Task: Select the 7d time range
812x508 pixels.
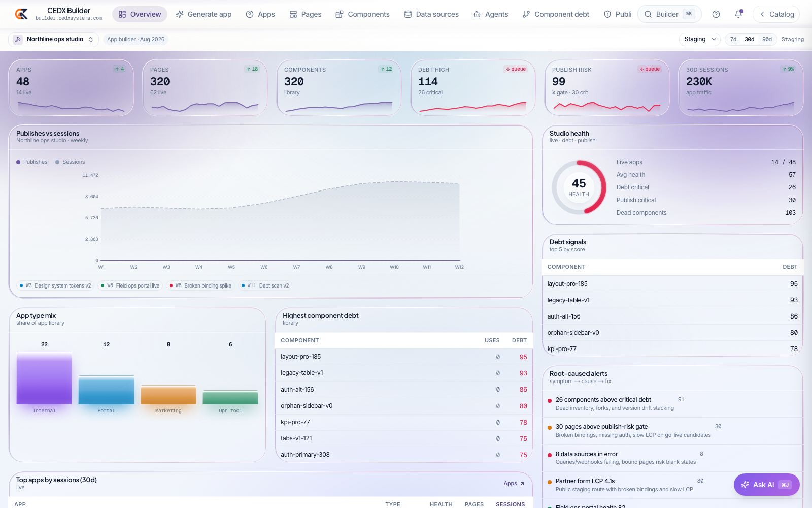Action: 733,39
